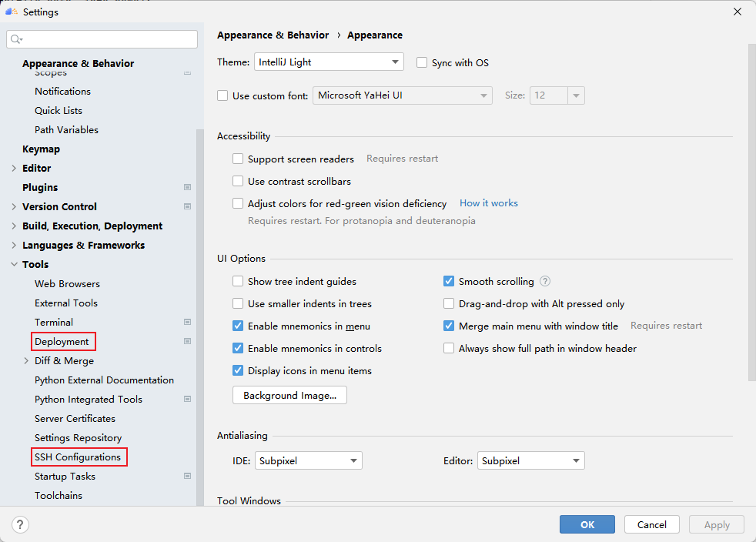The height and width of the screenshot is (542, 756).
Task: Open the Theme dropdown
Action: [329, 62]
